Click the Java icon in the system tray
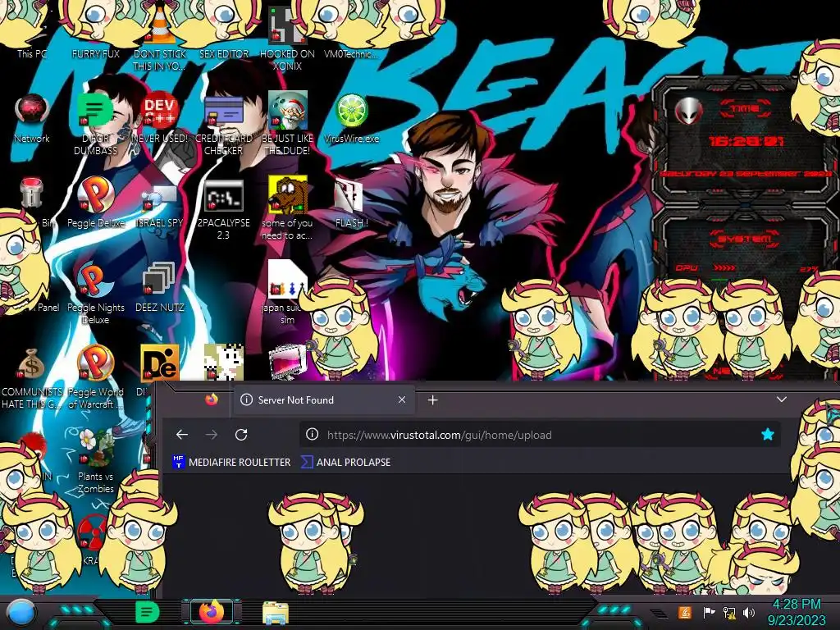The image size is (840, 630). tap(685, 612)
